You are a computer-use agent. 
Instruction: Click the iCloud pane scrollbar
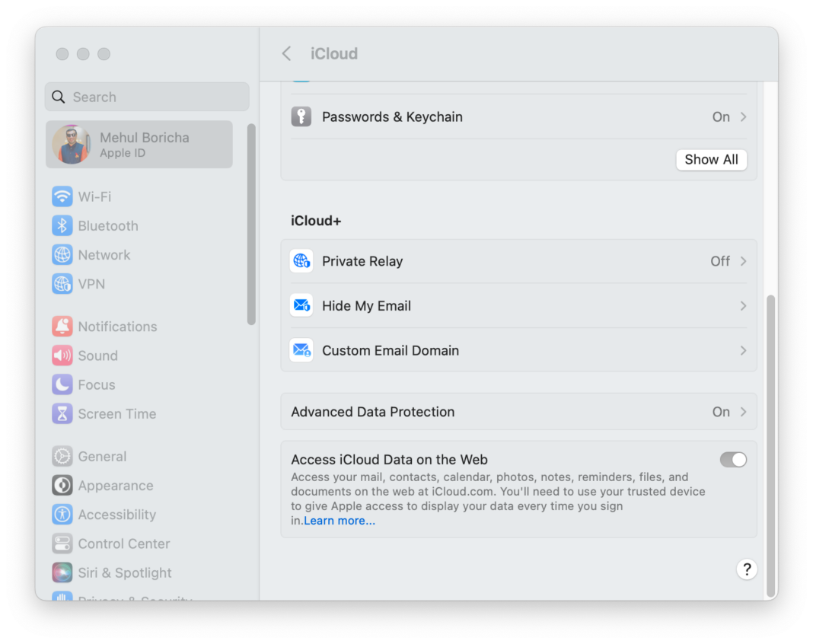pos(771,446)
